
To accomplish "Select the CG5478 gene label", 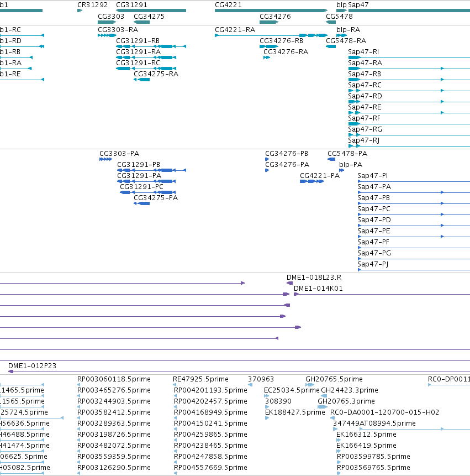I will click(x=339, y=17).
